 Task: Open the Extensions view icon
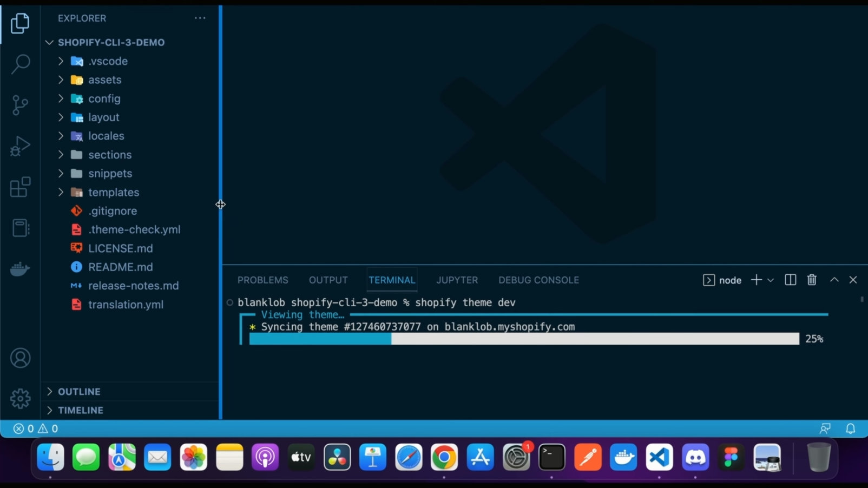tap(20, 187)
